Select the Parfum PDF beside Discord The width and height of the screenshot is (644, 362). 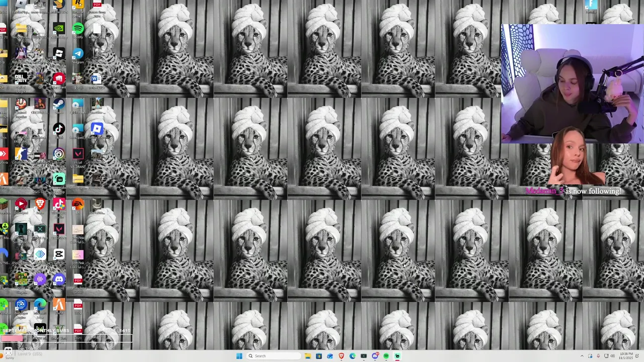tap(78, 280)
